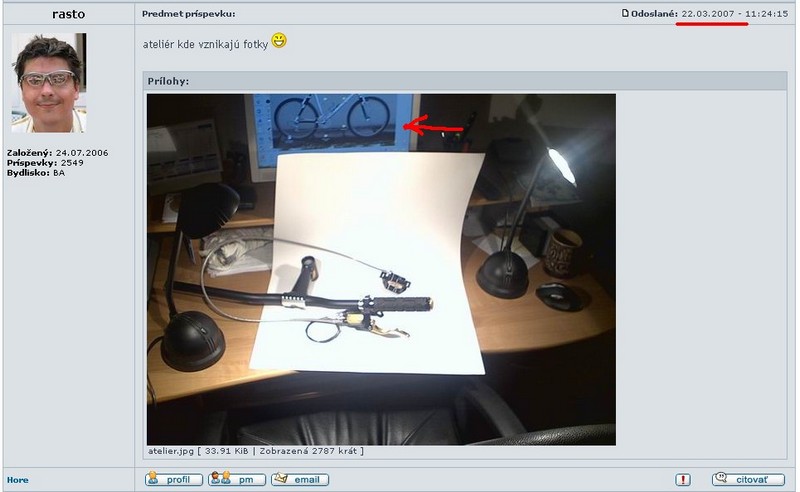The height and width of the screenshot is (492, 800).
Task: Open the attached atelier.jpg photo
Action: 381,269
